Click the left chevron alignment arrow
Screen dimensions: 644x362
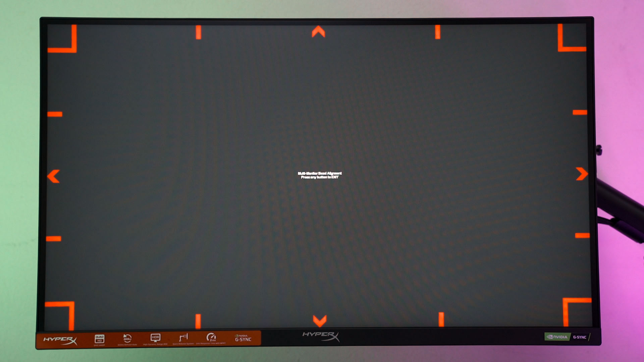pos(54,176)
